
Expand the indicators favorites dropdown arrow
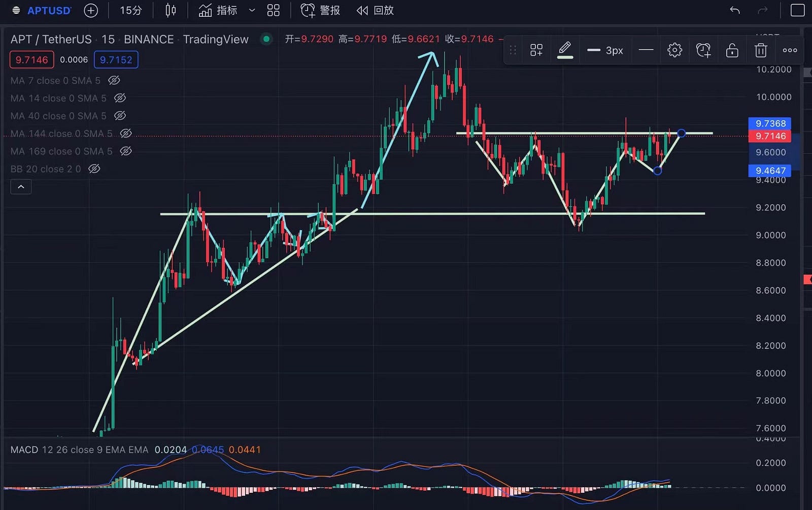point(252,11)
